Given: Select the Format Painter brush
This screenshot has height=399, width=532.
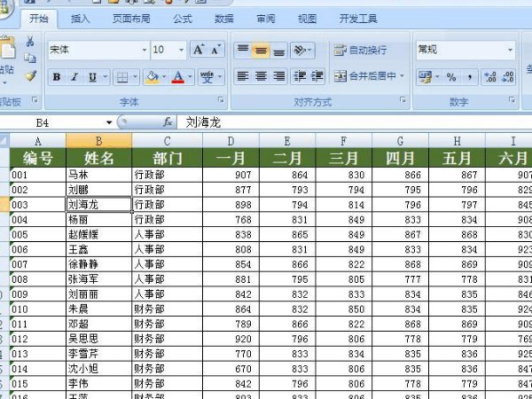Looking at the screenshot, I should coord(30,75).
